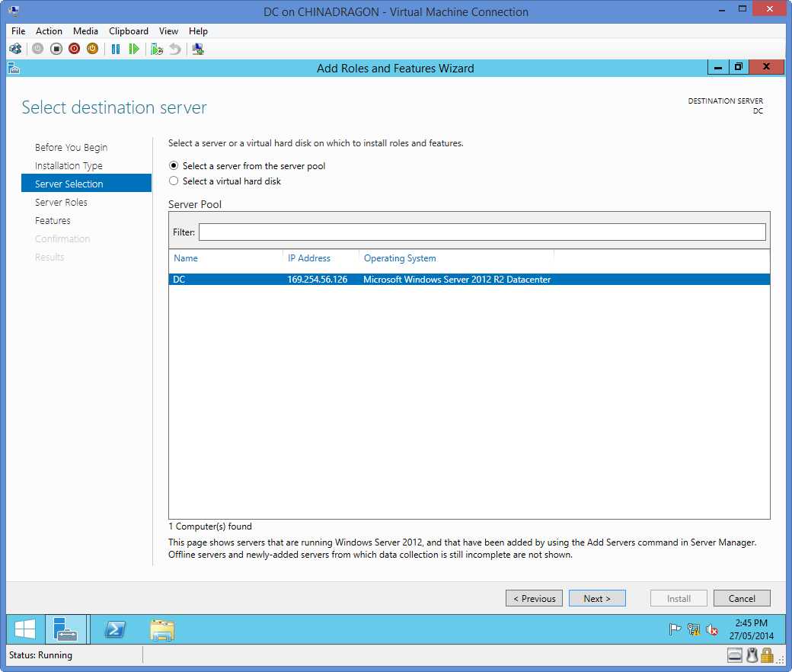Screen dimensions: 792x672
Task: Click Microsoft Windows Server 2012 R2 Datacenter cell
Action: click(x=457, y=280)
